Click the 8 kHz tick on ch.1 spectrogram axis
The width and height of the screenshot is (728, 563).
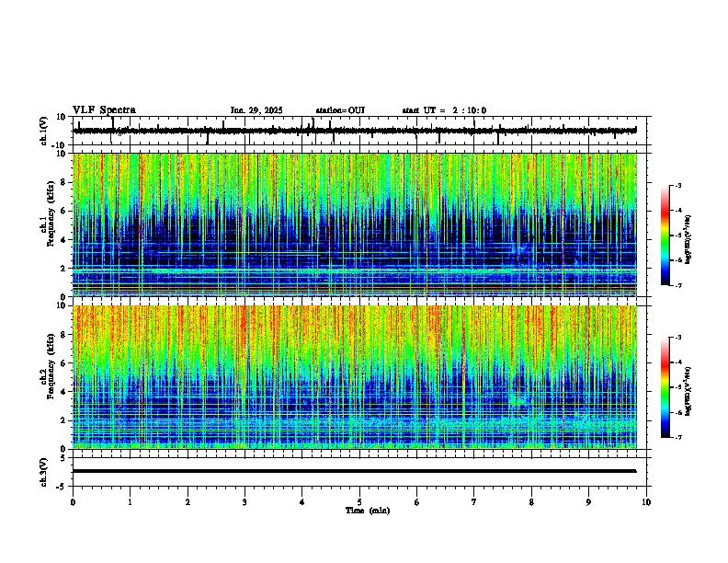(x=64, y=182)
